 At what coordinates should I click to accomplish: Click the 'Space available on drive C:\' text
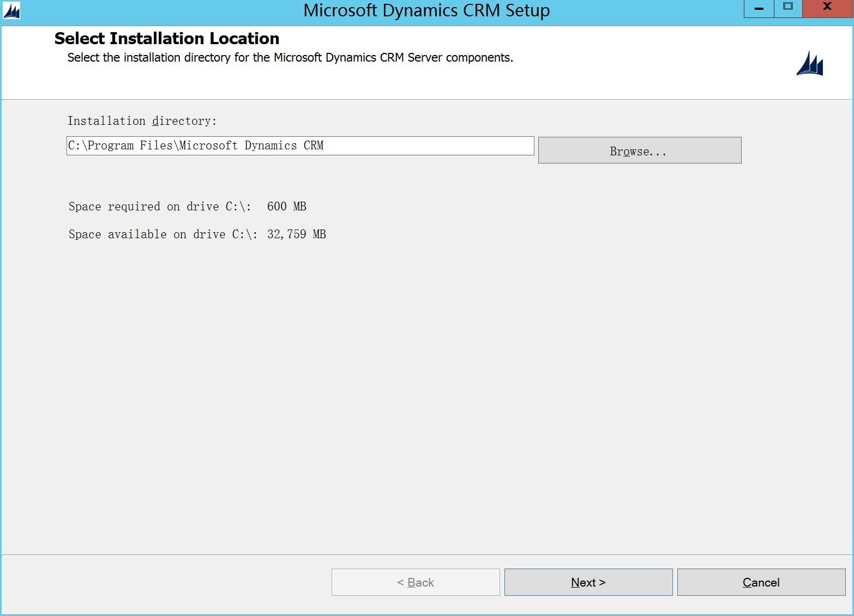(163, 234)
